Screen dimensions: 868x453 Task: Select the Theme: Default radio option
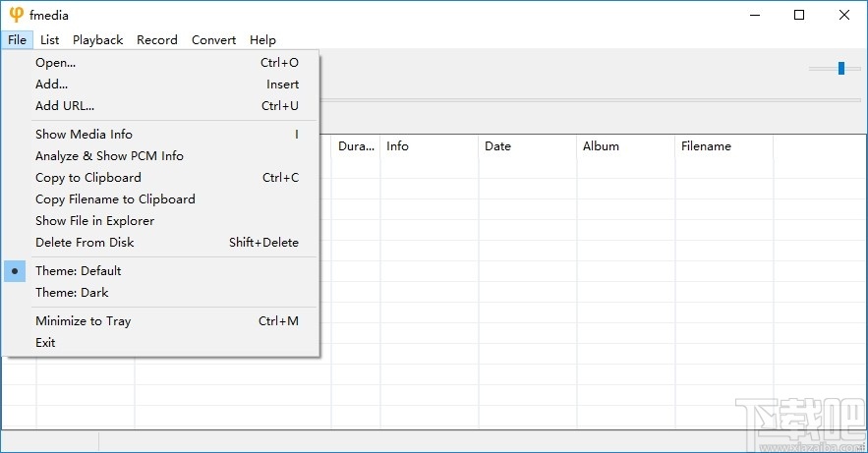click(x=78, y=270)
